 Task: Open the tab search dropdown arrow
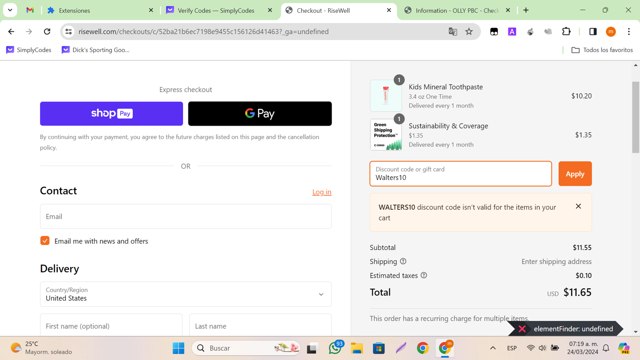point(10,10)
